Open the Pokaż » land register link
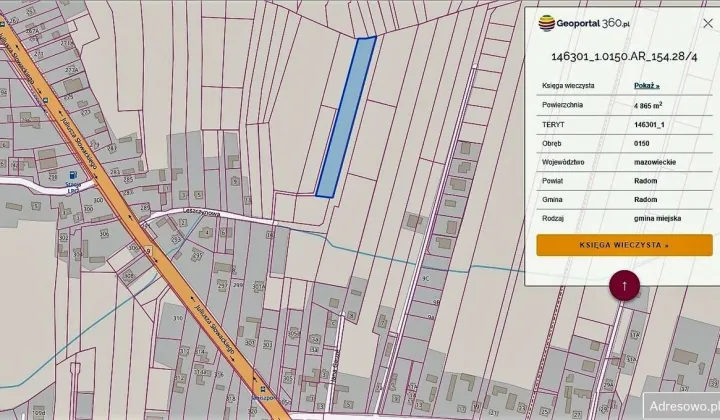This screenshot has width=720, height=420. 647,86
